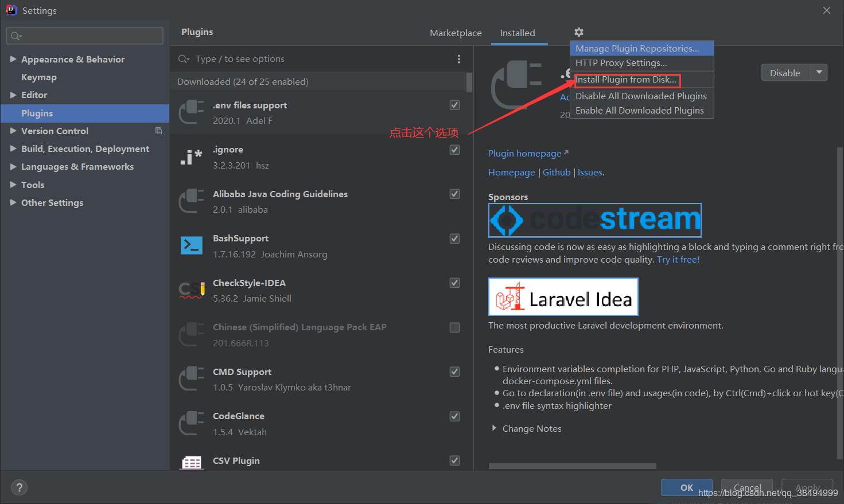This screenshot has width=844, height=504.
Task: Disable Alibaba Java Coding Guidelines checkbox
Action: point(455,194)
